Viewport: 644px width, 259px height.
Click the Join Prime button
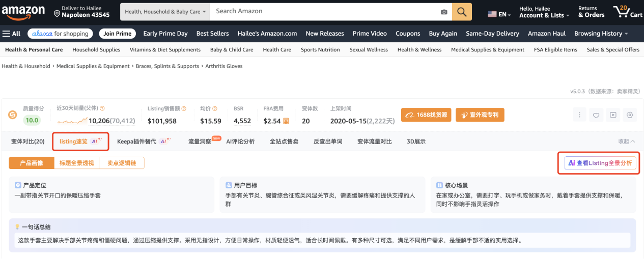point(117,34)
